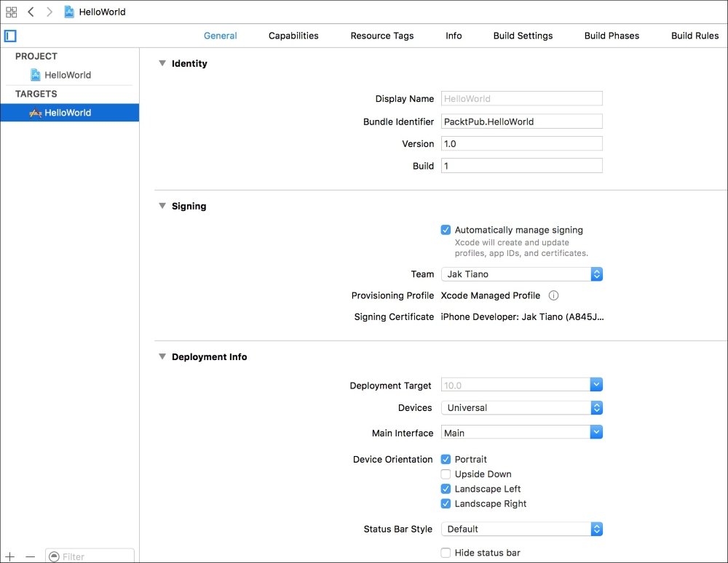728x563 pixels.
Task: Open the Build Settings tab
Action: click(523, 36)
